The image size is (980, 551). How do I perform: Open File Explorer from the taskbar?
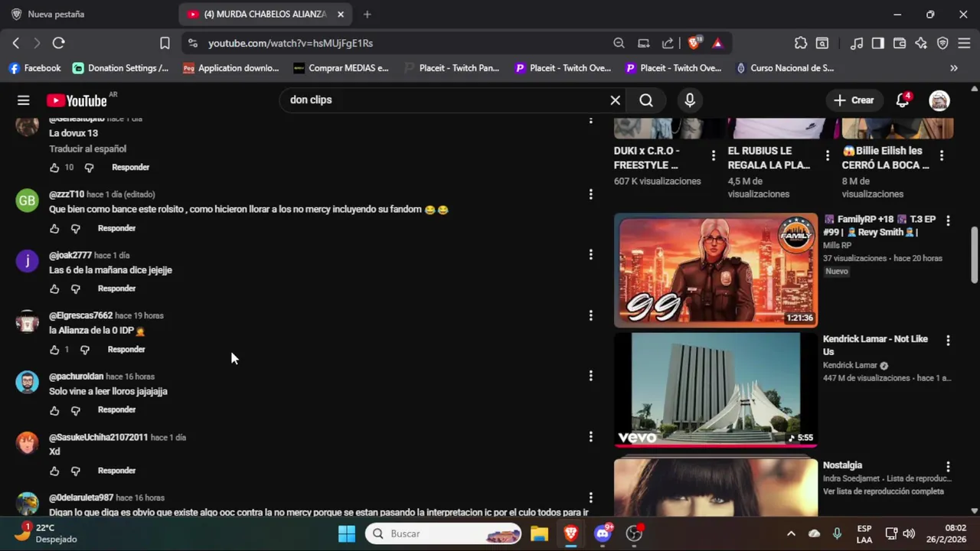coord(539,533)
